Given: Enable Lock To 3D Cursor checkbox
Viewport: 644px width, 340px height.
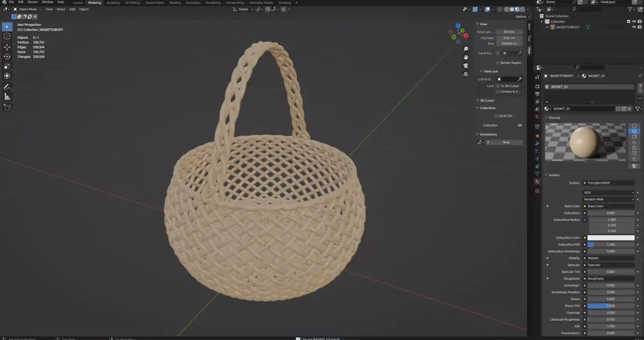Looking at the screenshot, I should tap(497, 86).
